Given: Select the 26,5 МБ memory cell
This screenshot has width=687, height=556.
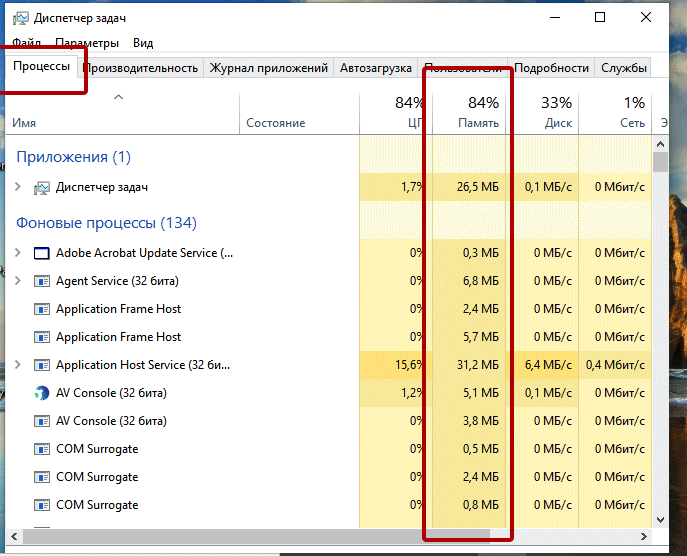Looking at the screenshot, I should [x=469, y=187].
